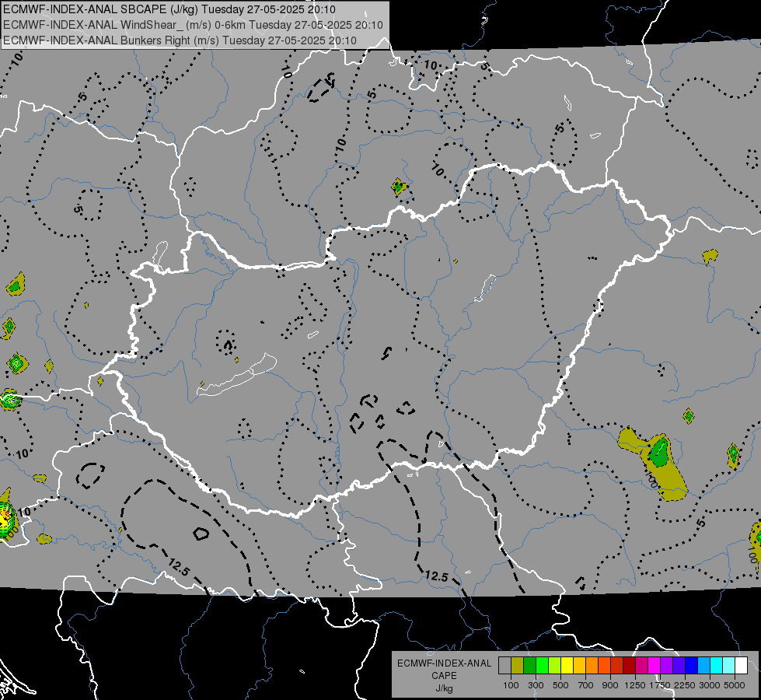
Task: Click the Bunkers Right (m/s) title line
Action: (x=180, y=40)
